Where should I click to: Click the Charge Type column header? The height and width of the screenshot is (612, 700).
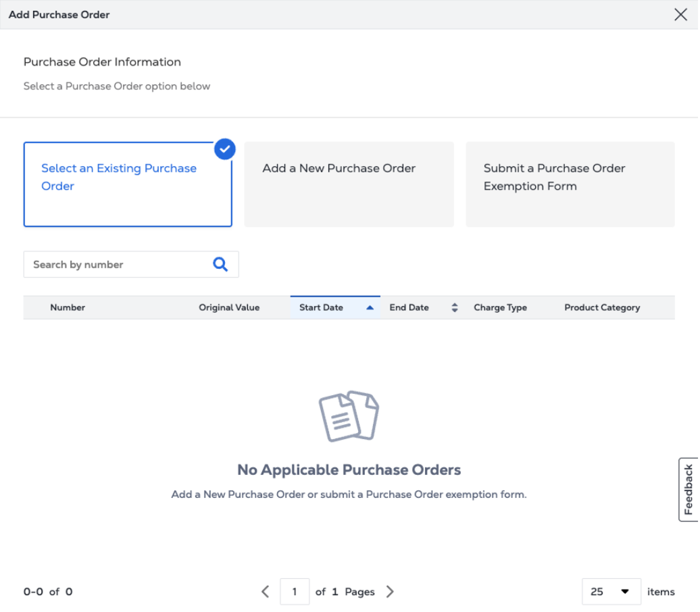[x=500, y=307]
